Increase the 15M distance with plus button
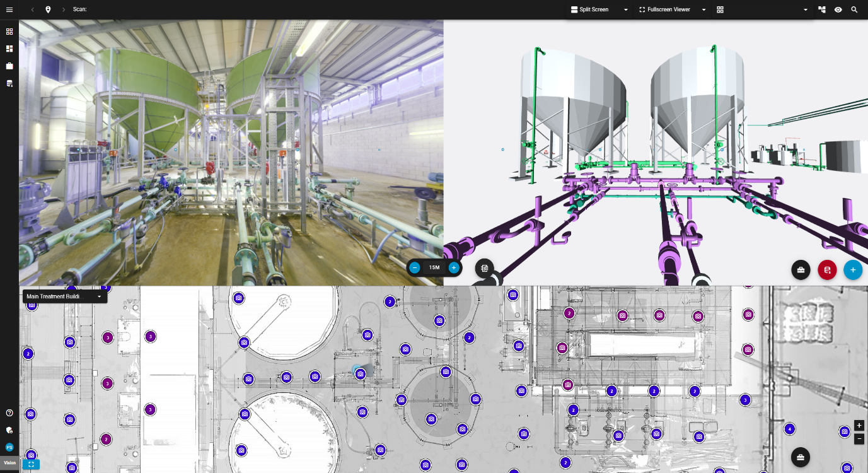The image size is (868, 473). coord(453,268)
